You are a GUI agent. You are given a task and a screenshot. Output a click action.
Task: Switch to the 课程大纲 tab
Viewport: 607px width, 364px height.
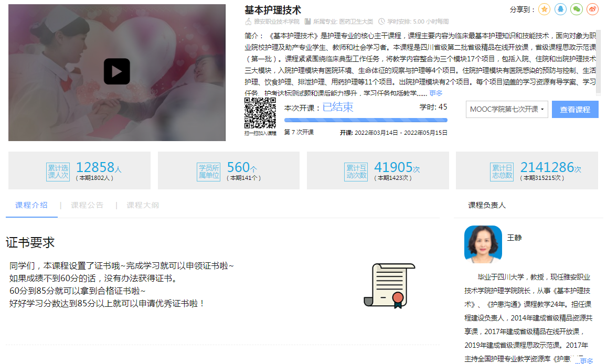coord(143,205)
